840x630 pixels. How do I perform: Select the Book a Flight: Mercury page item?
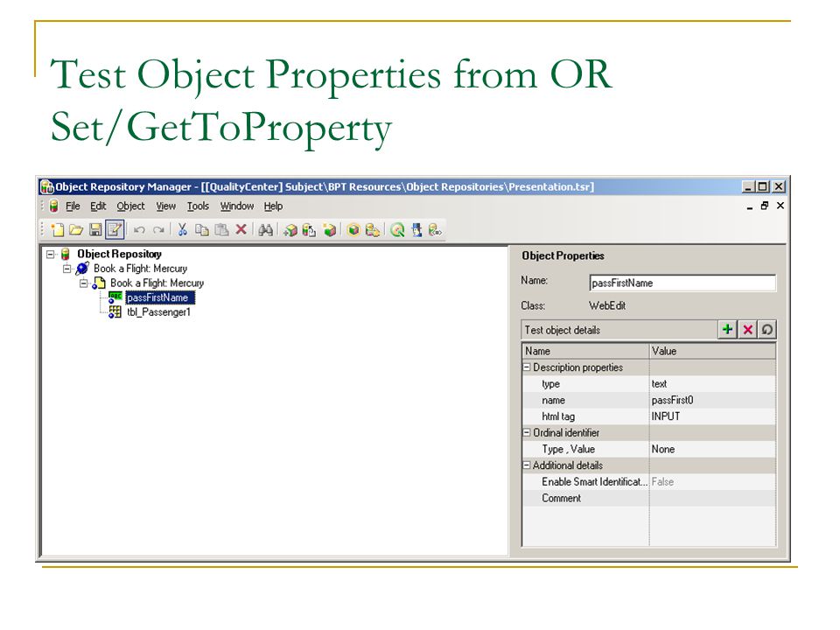[x=157, y=283]
